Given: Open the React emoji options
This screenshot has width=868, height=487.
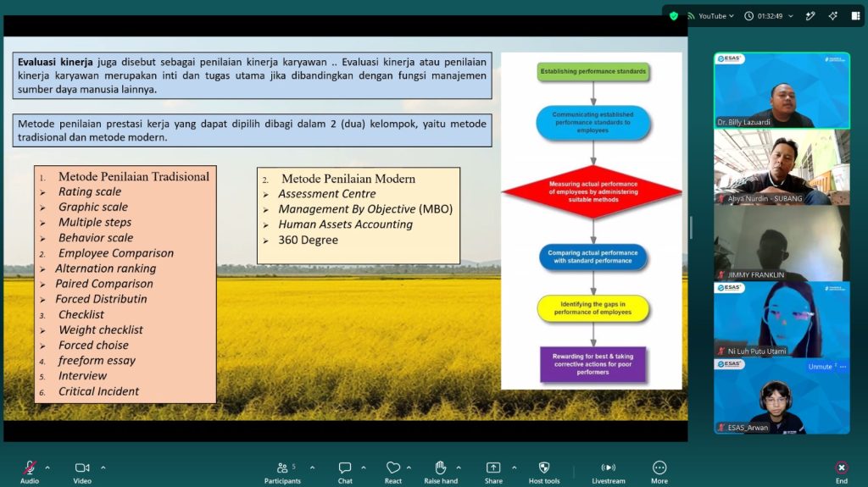Looking at the screenshot, I should [393, 472].
